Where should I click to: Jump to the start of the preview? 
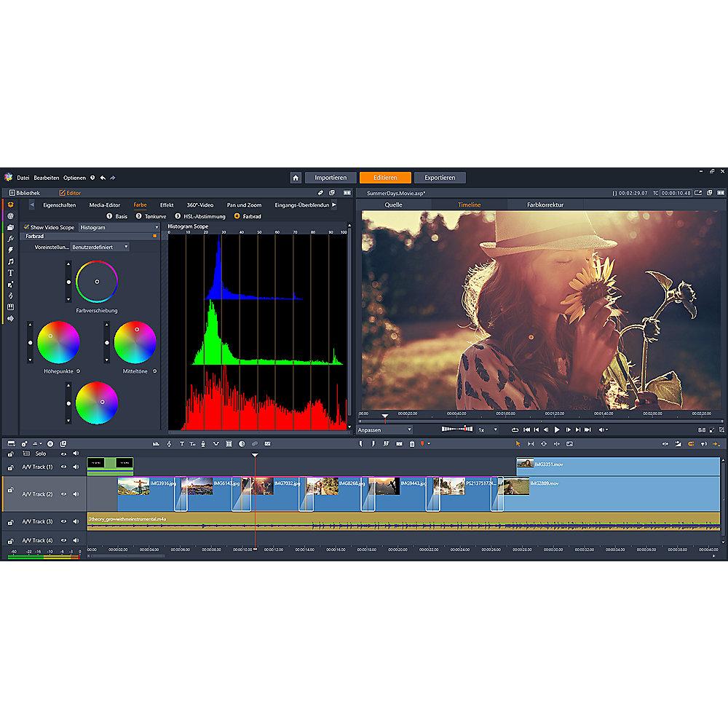point(526,430)
